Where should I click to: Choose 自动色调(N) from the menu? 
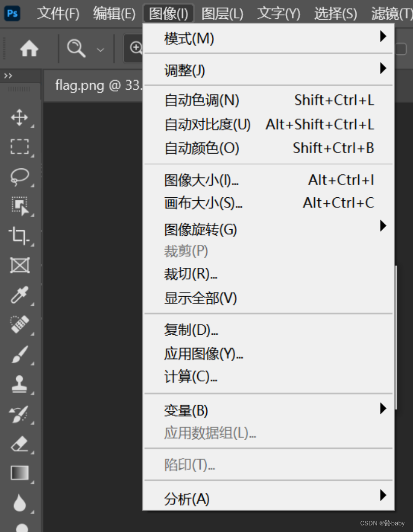[269, 100]
